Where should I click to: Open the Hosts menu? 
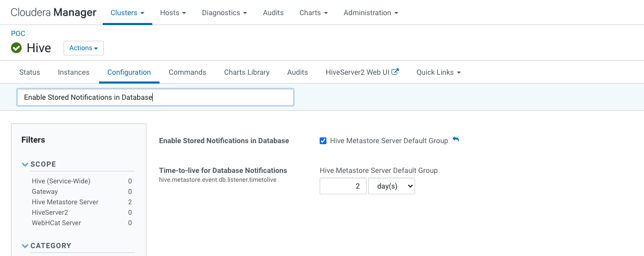(173, 13)
